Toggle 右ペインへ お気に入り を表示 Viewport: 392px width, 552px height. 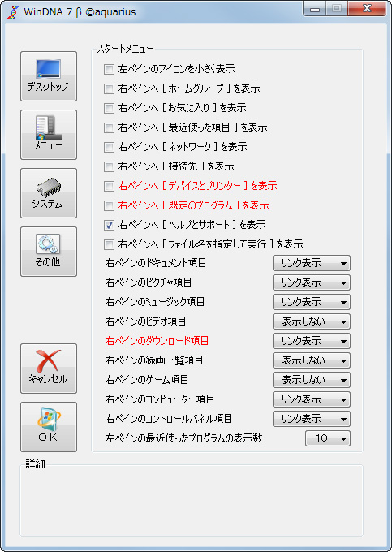pos(109,108)
